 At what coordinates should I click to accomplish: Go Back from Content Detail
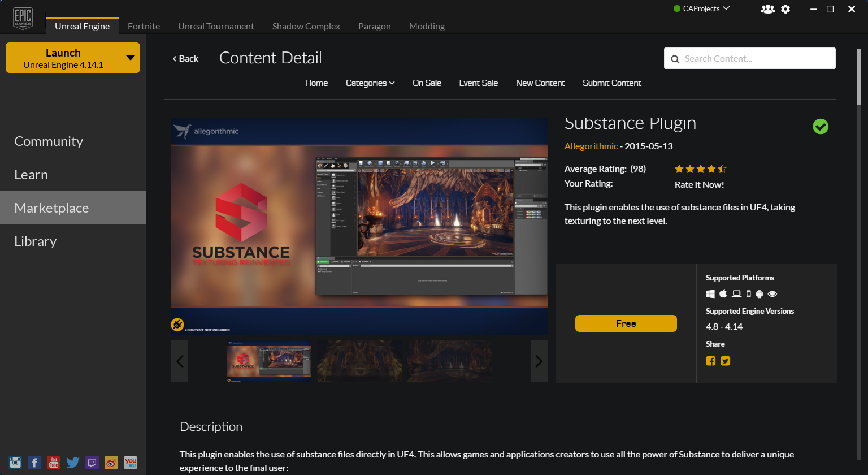(185, 58)
